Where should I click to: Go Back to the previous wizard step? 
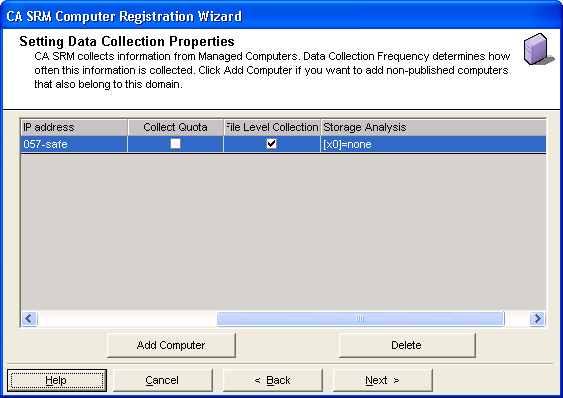click(273, 380)
